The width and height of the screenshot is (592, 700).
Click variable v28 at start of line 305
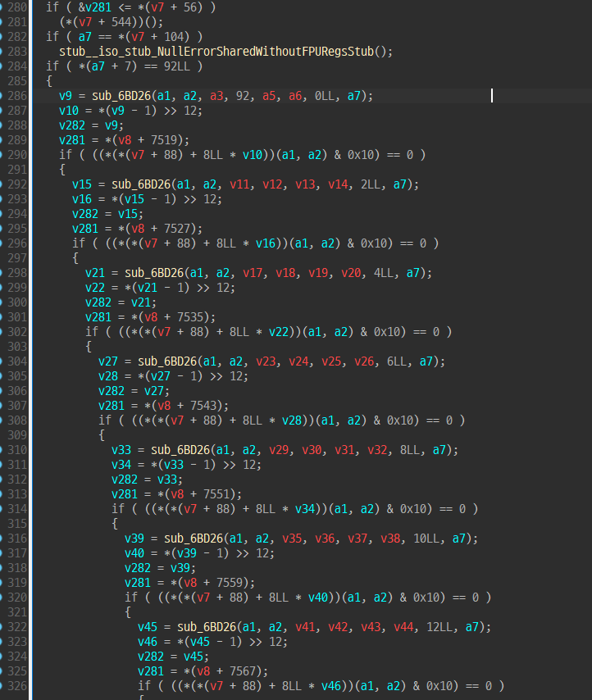pyautogui.click(x=108, y=375)
